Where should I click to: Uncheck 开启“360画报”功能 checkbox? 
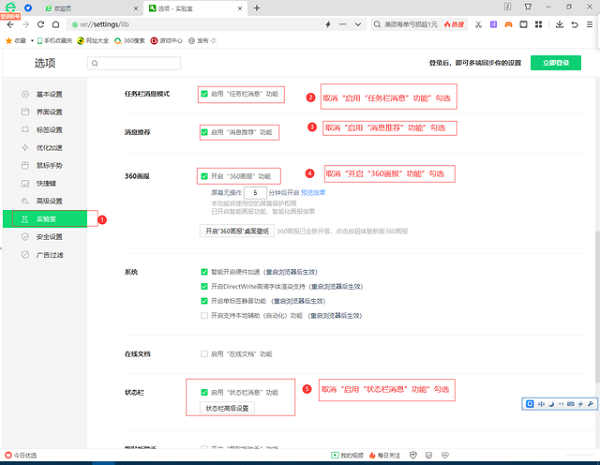tap(204, 176)
